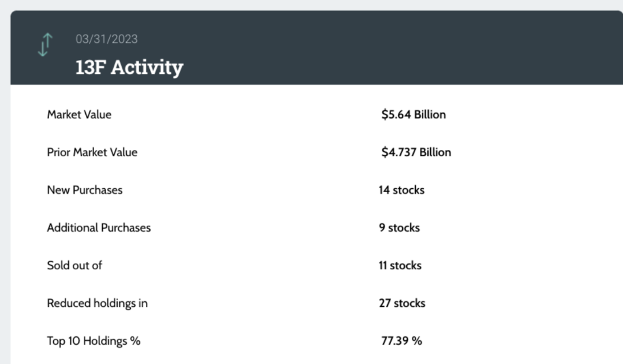Click the 13F Activity heading

tap(129, 67)
